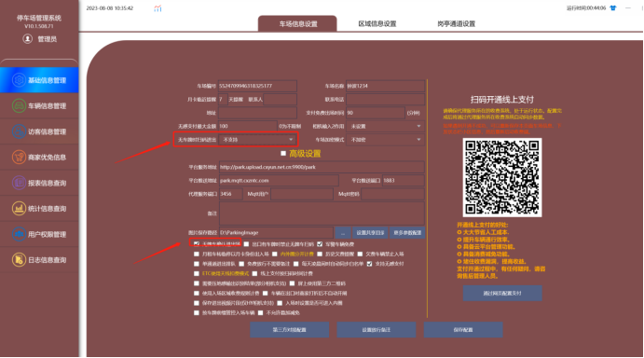Viewport: 644px width, 358px height.
Task: Enable 单通道进出排队 checkbox
Action: [x=197, y=264]
